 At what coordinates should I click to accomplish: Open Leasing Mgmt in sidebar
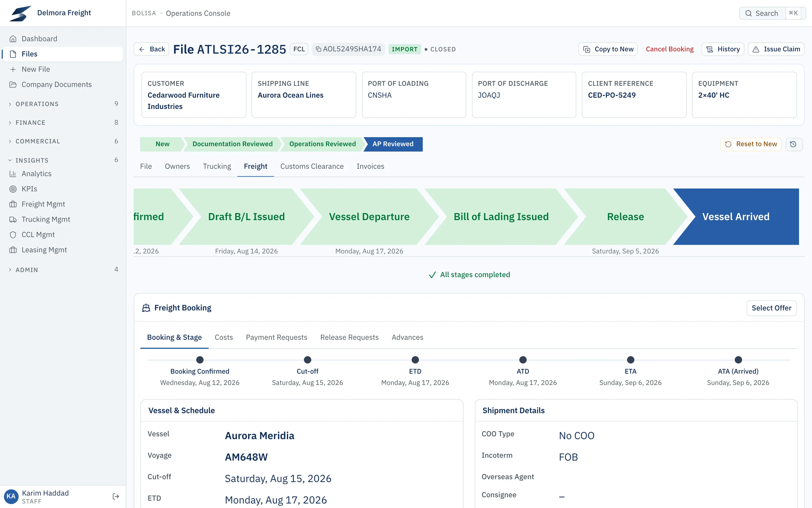point(63,250)
